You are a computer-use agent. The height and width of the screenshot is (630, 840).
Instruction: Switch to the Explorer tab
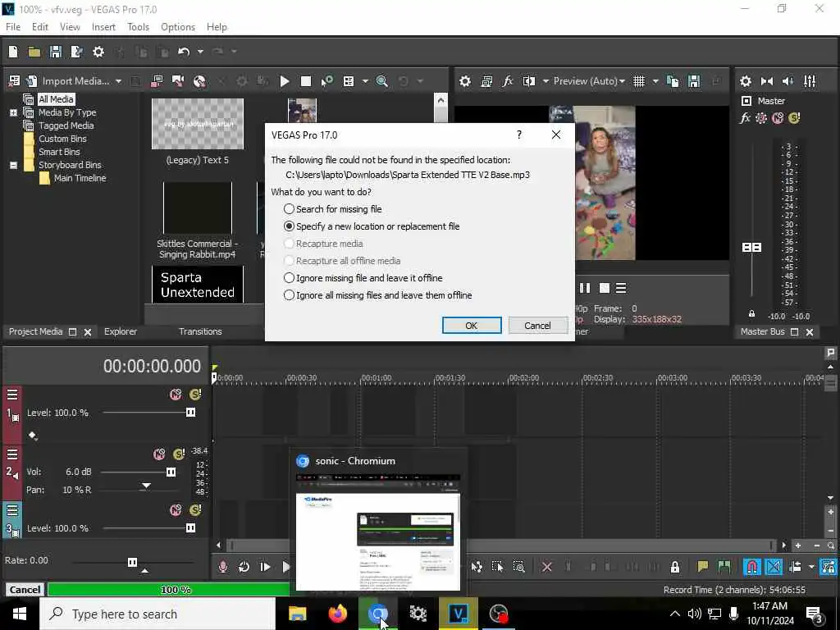(121, 331)
